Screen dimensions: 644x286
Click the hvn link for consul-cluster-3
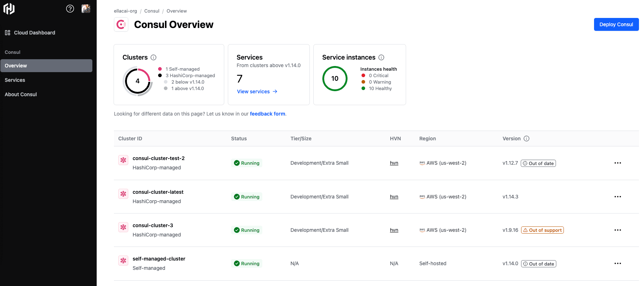394,230
